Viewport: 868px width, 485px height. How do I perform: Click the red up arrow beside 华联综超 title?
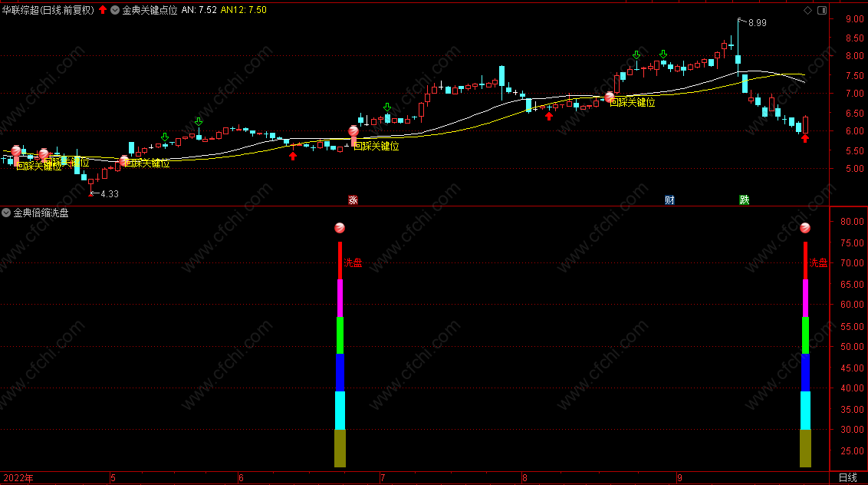click(103, 9)
